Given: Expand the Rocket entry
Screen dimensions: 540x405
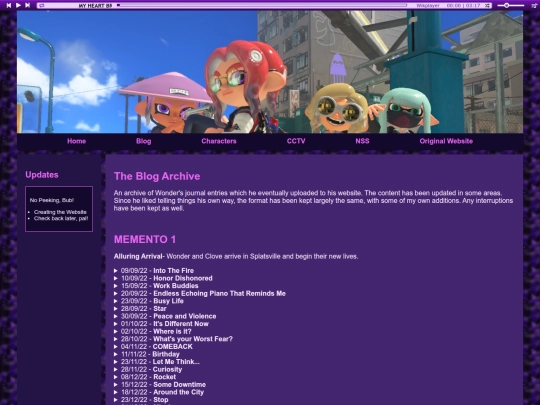Looking at the screenshot, I should click(145, 377).
